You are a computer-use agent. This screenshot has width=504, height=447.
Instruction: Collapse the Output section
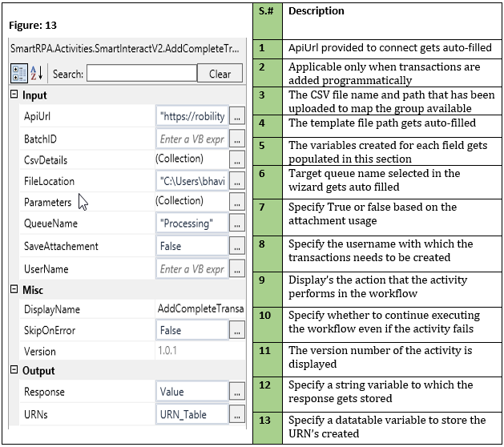tap(14, 371)
